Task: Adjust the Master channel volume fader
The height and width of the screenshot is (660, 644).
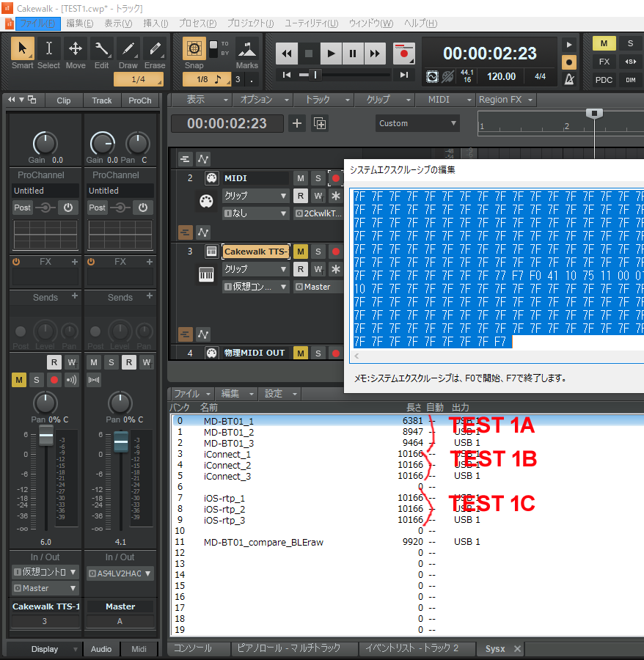Action: point(121,441)
